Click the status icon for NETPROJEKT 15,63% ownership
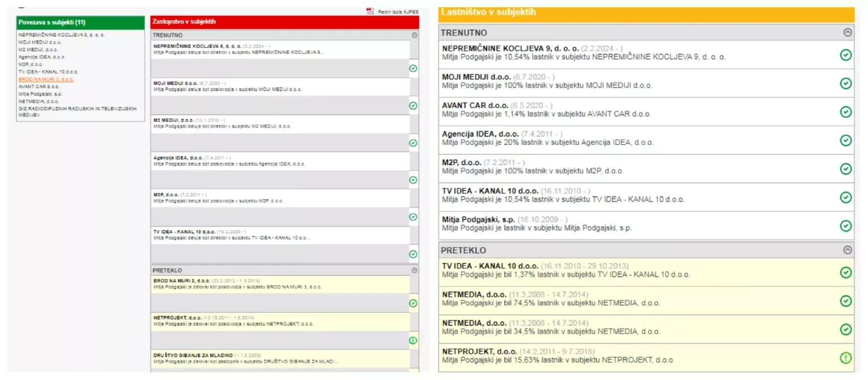This screenshot has height=380, width=868. coord(845,357)
